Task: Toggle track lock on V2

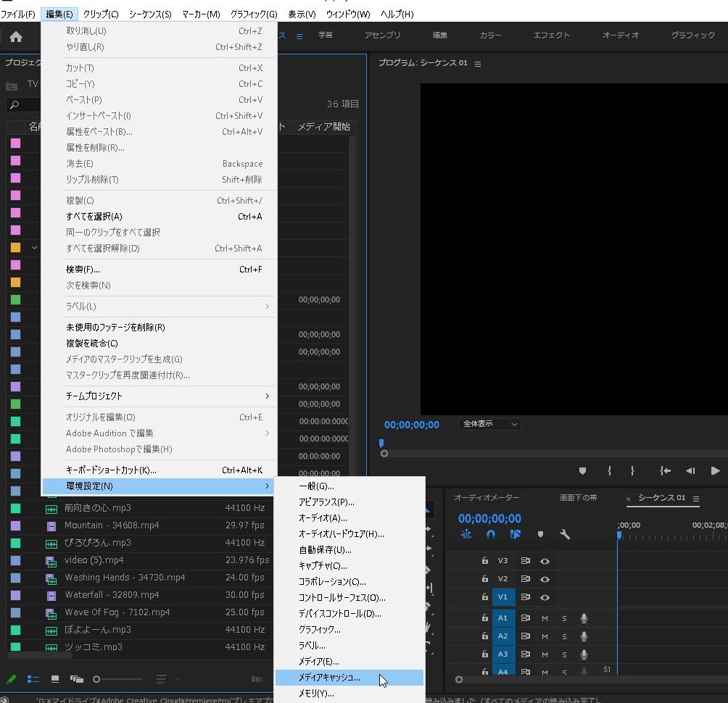Action: pos(485,579)
